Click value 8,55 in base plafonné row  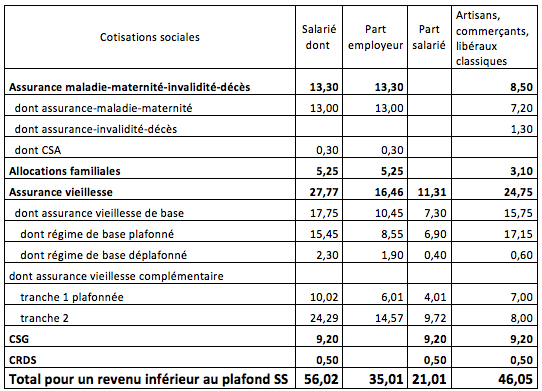(x=392, y=234)
